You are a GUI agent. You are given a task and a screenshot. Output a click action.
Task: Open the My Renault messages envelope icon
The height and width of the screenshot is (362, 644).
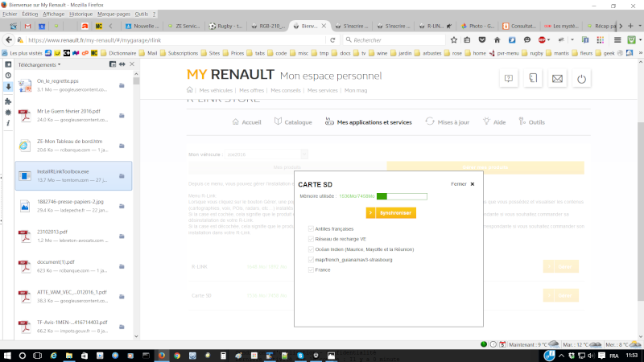point(557,78)
